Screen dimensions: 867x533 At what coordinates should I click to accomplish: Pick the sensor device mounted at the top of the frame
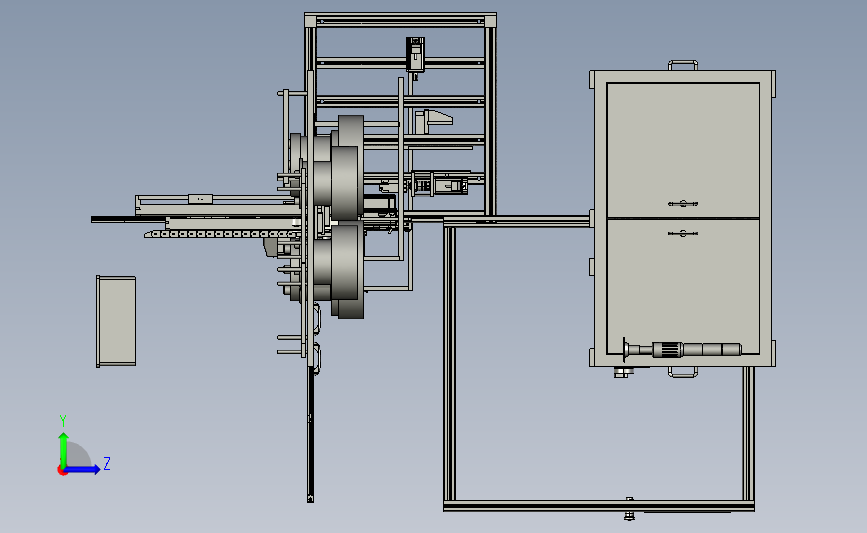[415, 54]
